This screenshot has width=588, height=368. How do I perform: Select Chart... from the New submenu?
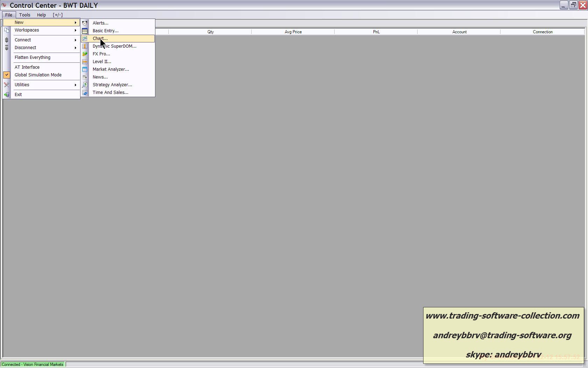coord(100,39)
